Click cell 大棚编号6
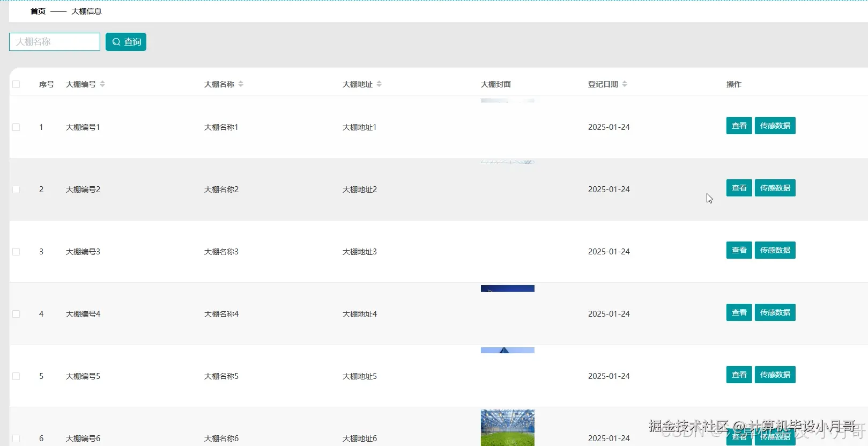The height and width of the screenshot is (446, 868). click(83, 438)
